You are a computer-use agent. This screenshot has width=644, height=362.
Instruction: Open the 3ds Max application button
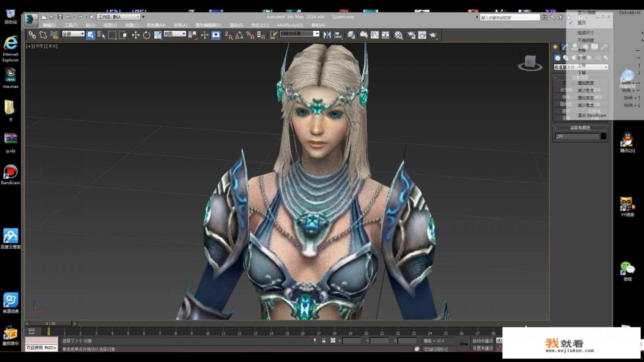(x=31, y=19)
